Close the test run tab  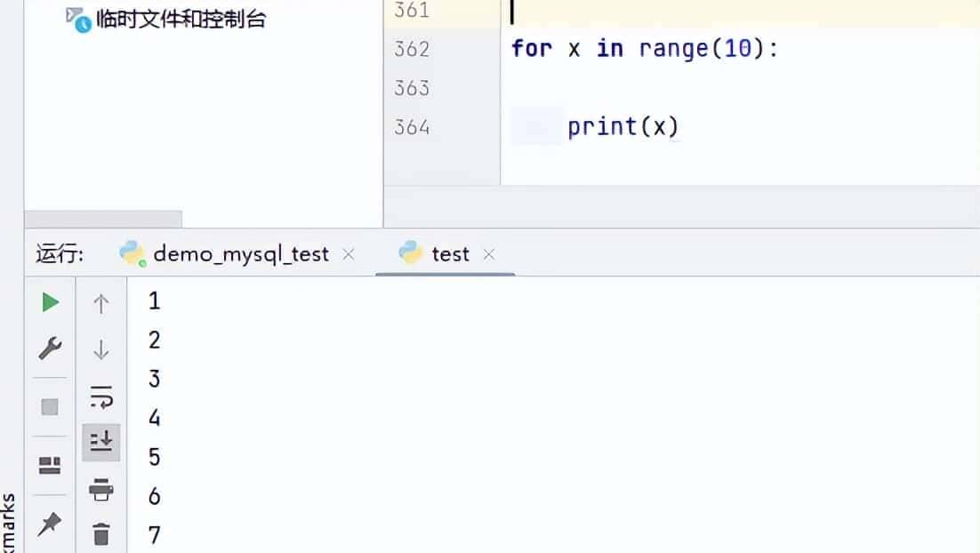488,254
